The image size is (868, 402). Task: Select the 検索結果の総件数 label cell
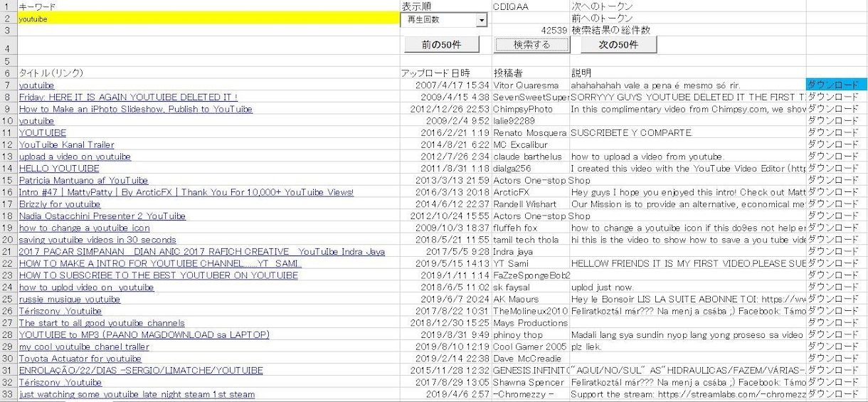pos(688,31)
